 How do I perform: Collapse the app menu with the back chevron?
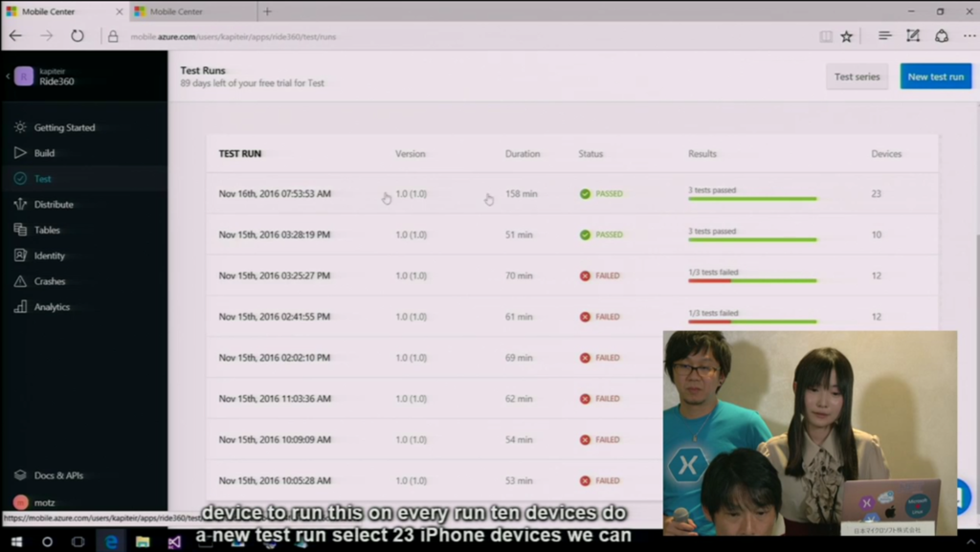point(8,77)
